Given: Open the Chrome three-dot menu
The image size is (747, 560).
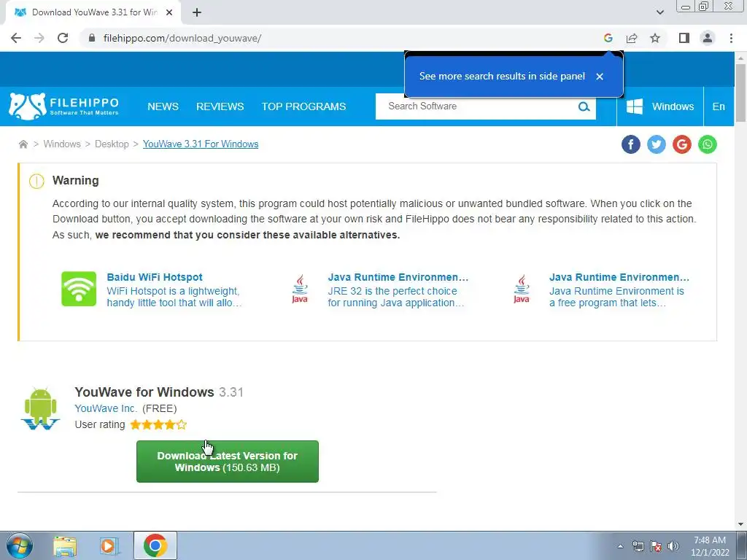Looking at the screenshot, I should [731, 38].
